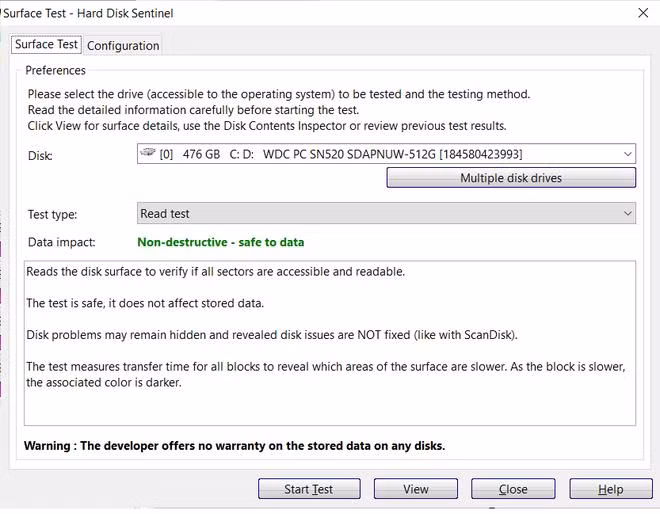660x514 pixels.
Task: Click the View button
Action: 416,489
